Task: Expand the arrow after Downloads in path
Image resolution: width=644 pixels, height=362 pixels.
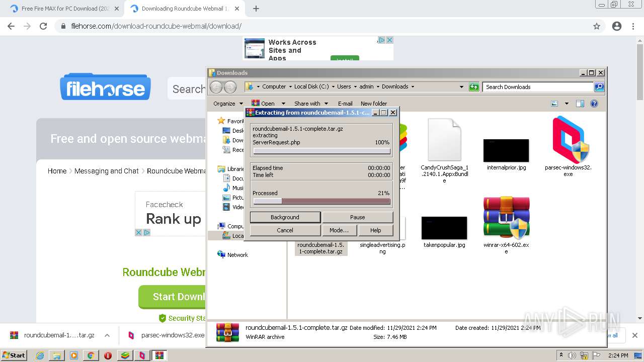Action: pos(413,86)
